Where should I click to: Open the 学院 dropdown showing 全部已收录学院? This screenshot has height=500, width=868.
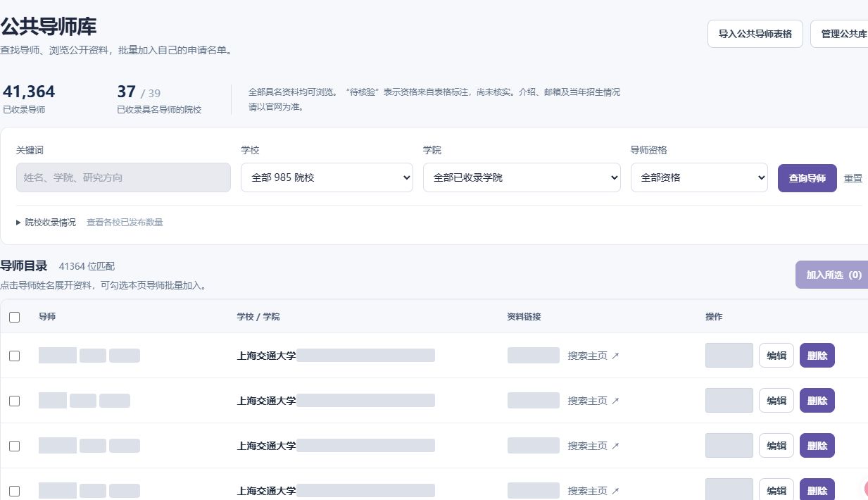coord(522,177)
